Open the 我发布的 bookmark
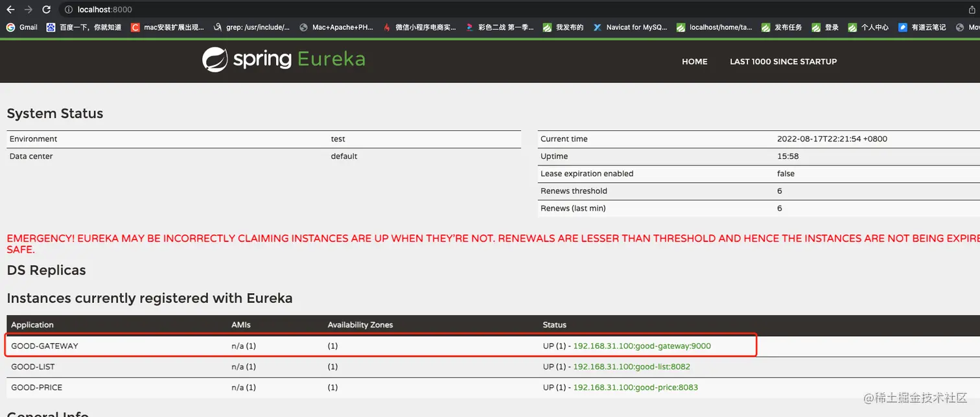 click(x=563, y=27)
